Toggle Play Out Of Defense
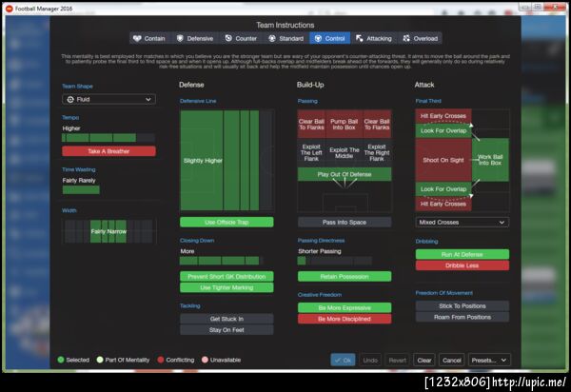571x392 pixels. 345,174
